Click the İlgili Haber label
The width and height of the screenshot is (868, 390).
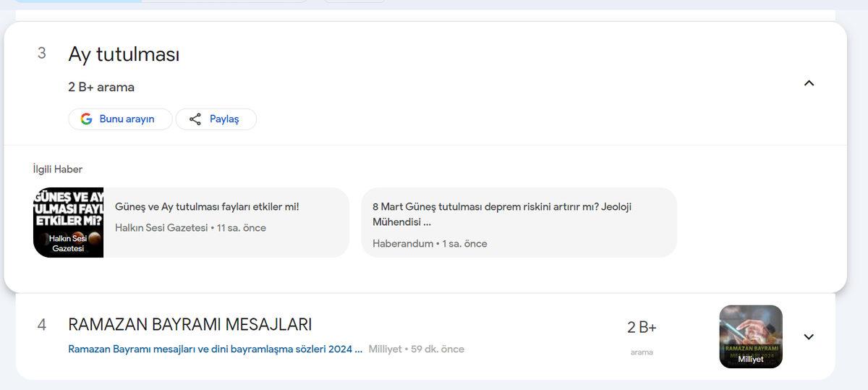click(58, 169)
